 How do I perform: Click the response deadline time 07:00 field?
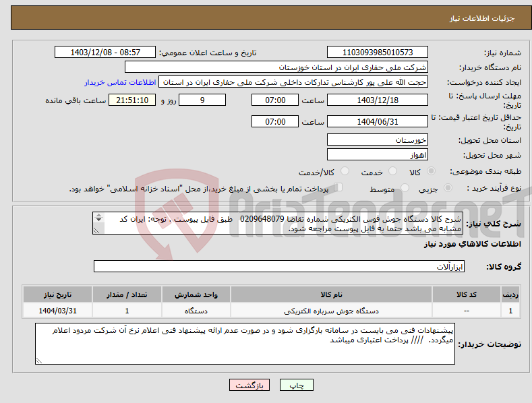point(275,100)
